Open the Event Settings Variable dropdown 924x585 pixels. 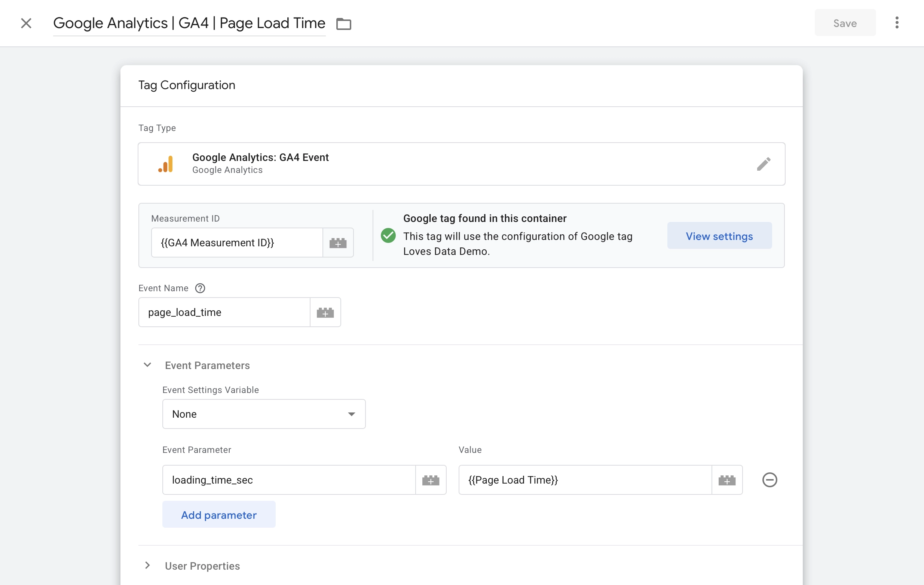(x=264, y=414)
